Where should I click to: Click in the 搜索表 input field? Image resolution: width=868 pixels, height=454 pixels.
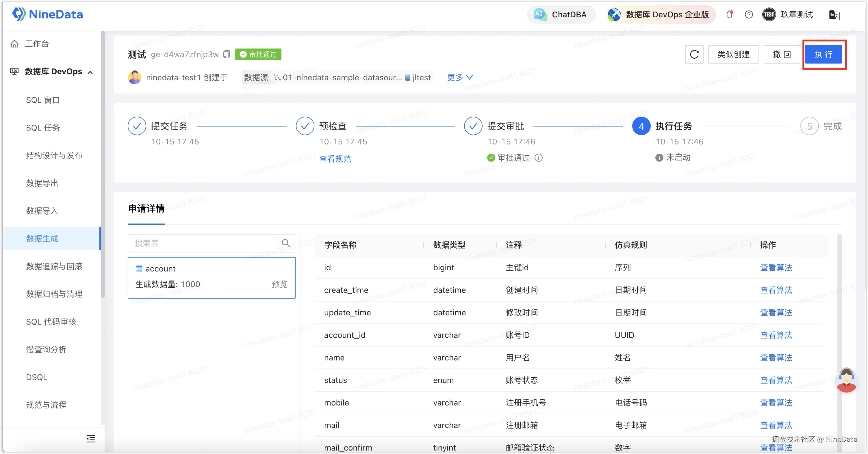coord(202,243)
